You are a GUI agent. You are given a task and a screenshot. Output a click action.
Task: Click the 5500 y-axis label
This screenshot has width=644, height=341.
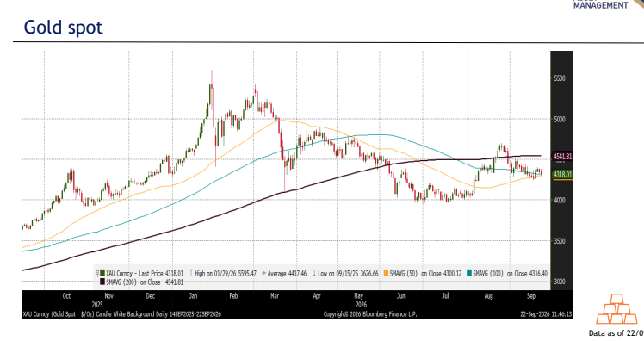tap(560, 78)
